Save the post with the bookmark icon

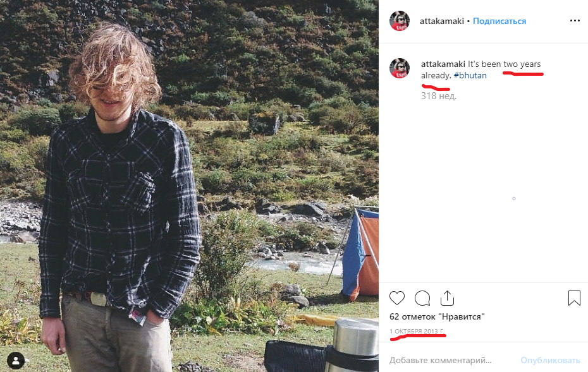click(x=574, y=297)
